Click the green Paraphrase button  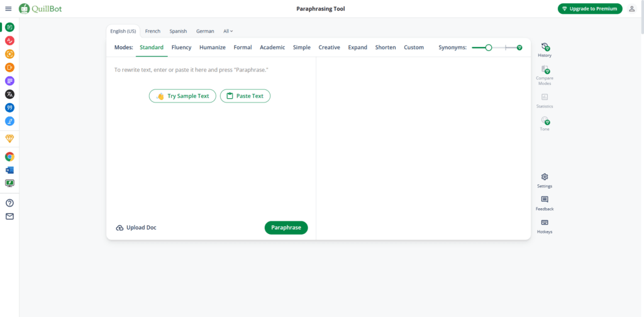click(286, 228)
